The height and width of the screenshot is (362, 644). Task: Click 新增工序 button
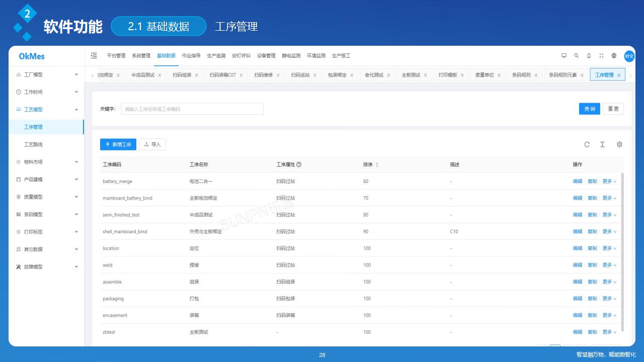pos(118,144)
